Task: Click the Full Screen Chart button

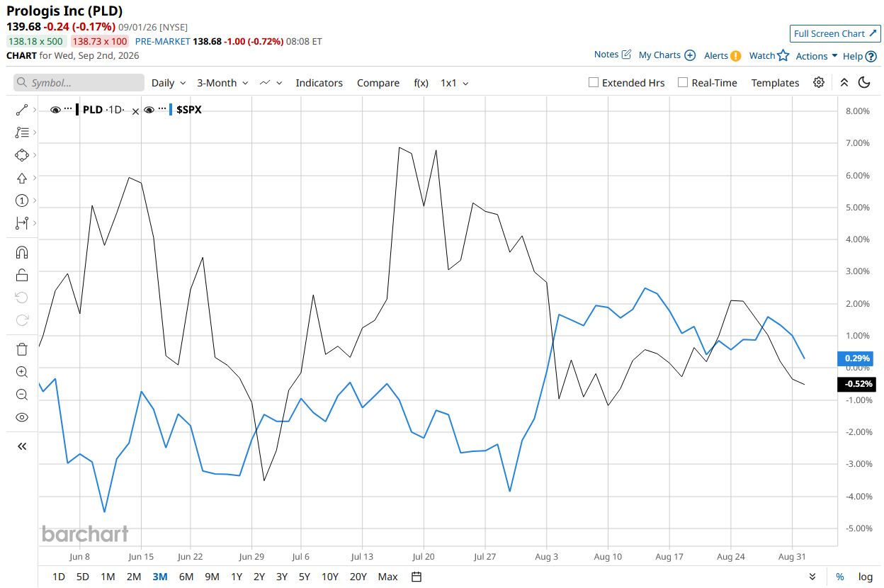Action: (x=835, y=33)
